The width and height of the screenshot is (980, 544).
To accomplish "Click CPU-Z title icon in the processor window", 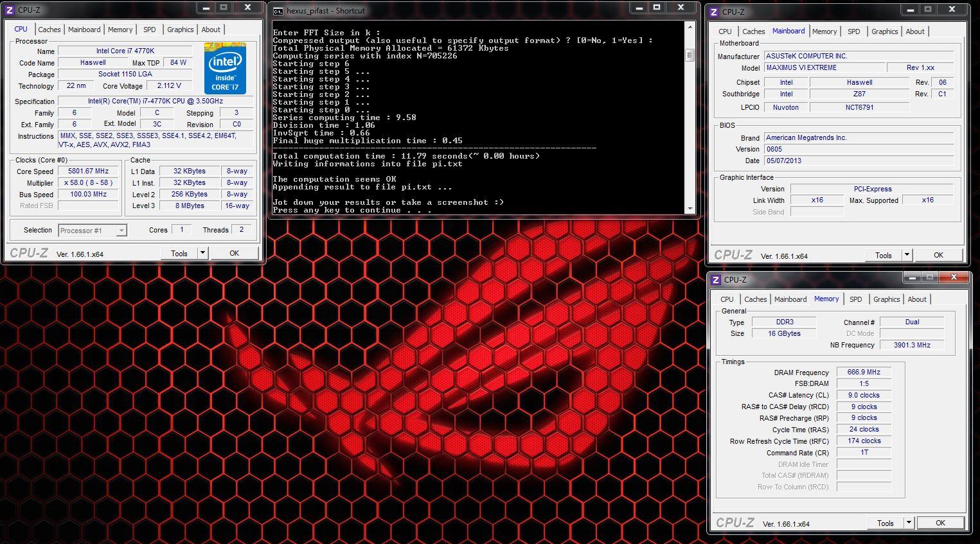I will coord(11,10).
